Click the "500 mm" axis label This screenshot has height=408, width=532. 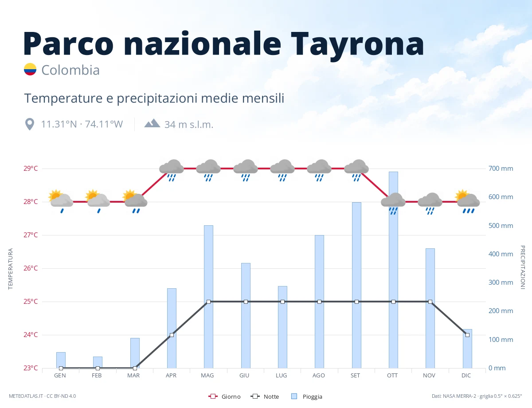click(x=501, y=226)
